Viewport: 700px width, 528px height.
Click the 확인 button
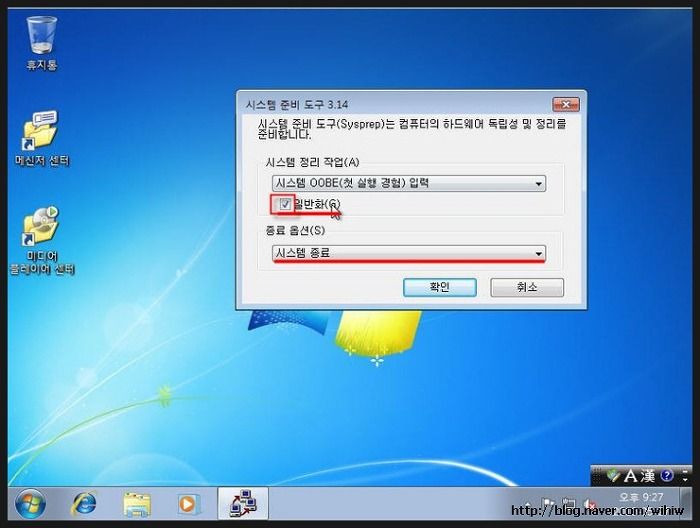[x=440, y=287]
